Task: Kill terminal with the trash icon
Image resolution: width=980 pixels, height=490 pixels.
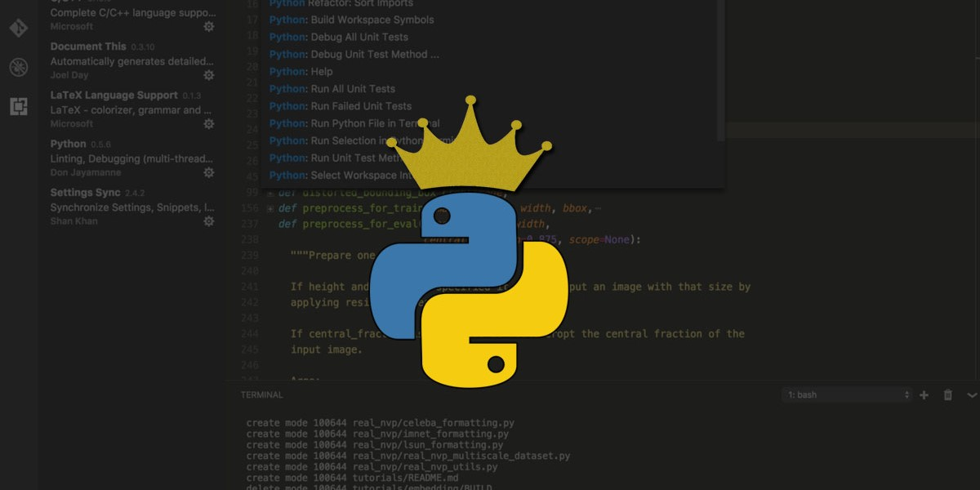Action: pos(948,395)
